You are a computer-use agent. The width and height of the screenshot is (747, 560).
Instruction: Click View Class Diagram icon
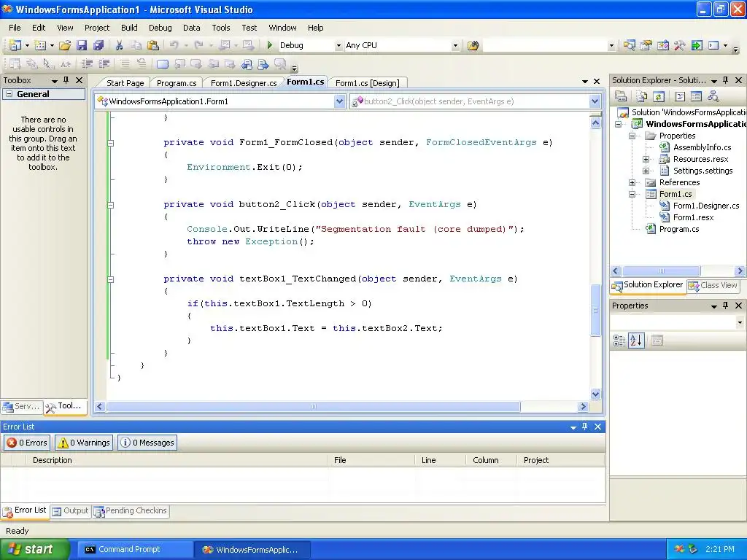pos(713,97)
